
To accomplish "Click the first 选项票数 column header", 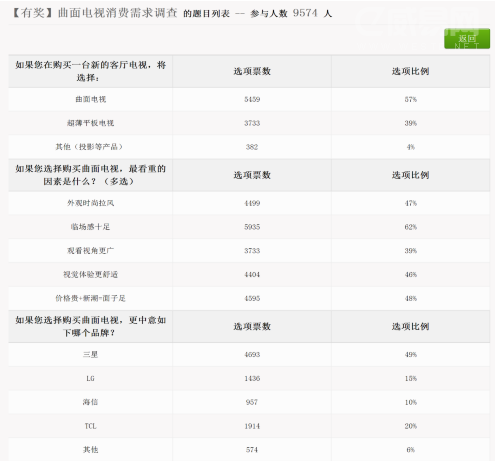I will [x=252, y=71].
